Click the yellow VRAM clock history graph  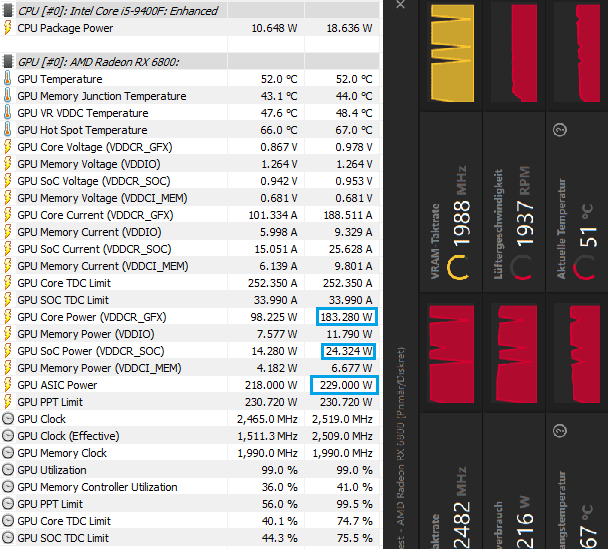pyautogui.click(x=452, y=54)
